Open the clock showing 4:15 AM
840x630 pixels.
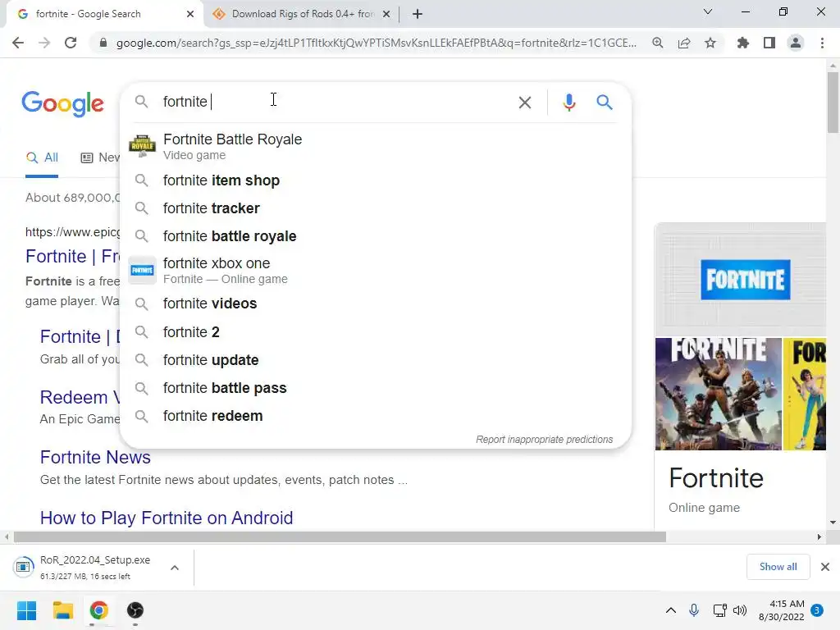point(782,610)
